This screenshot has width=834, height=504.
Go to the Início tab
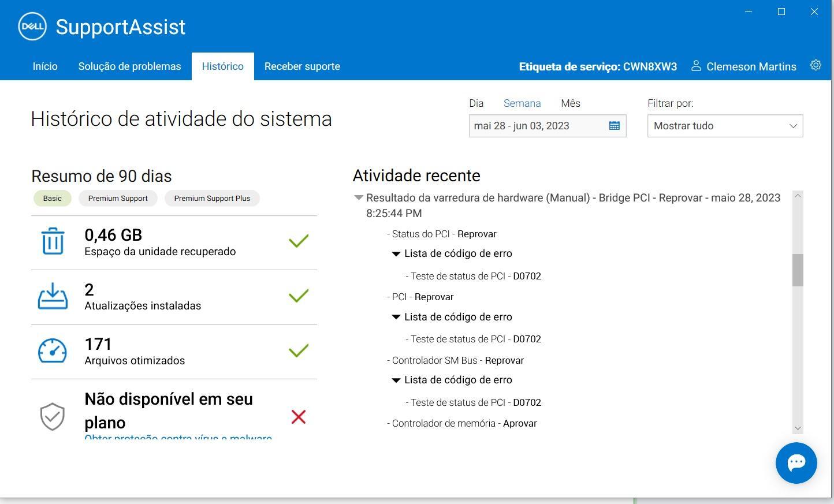(45, 66)
